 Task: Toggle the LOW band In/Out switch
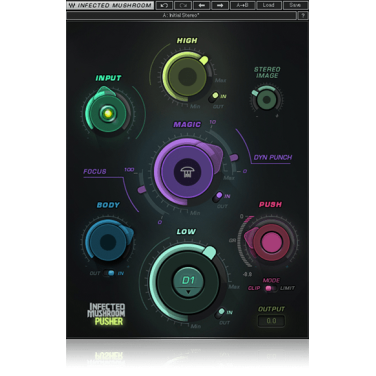220,313
